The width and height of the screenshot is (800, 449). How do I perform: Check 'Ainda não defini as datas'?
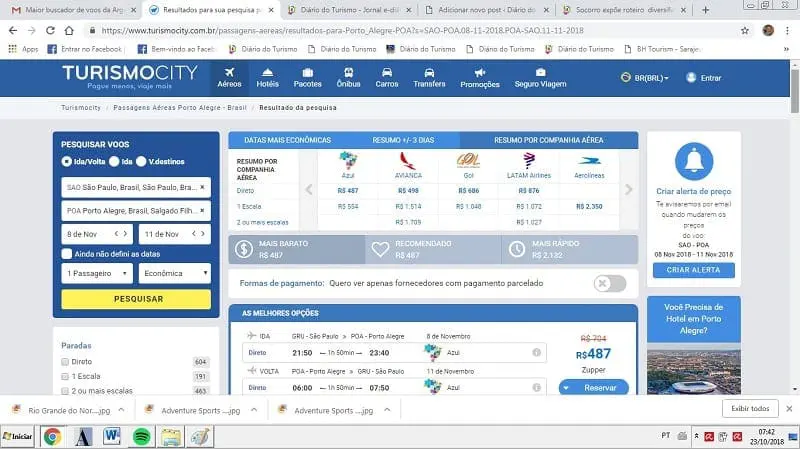click(x=67, y=254)
